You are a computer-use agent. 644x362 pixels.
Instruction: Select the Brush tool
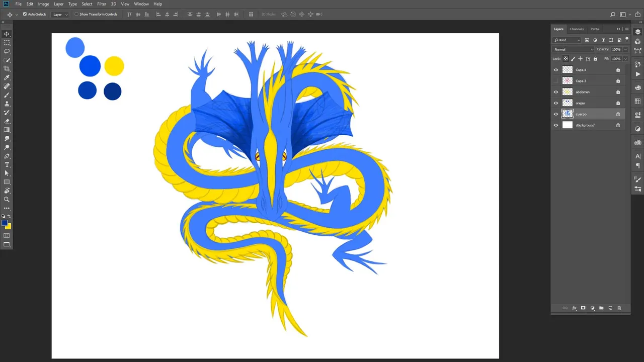(x=7, y=95)
